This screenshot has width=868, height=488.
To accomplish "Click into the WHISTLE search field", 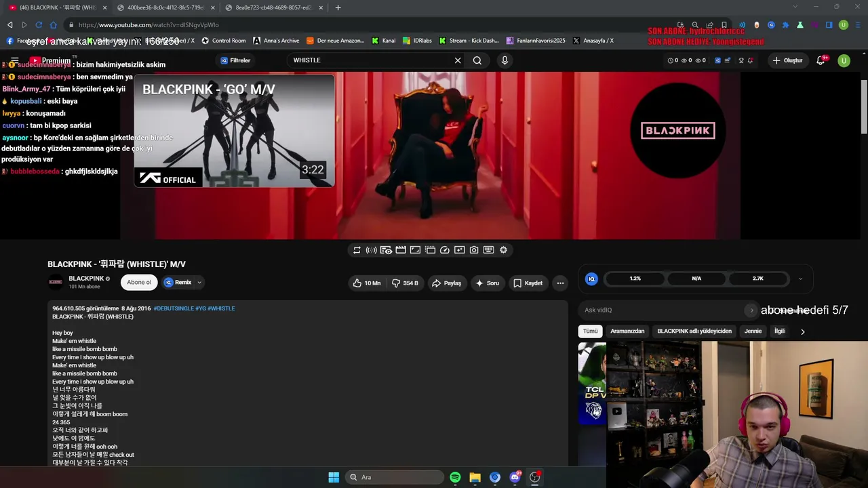I will pyautogui.click(x=370, y=60).
